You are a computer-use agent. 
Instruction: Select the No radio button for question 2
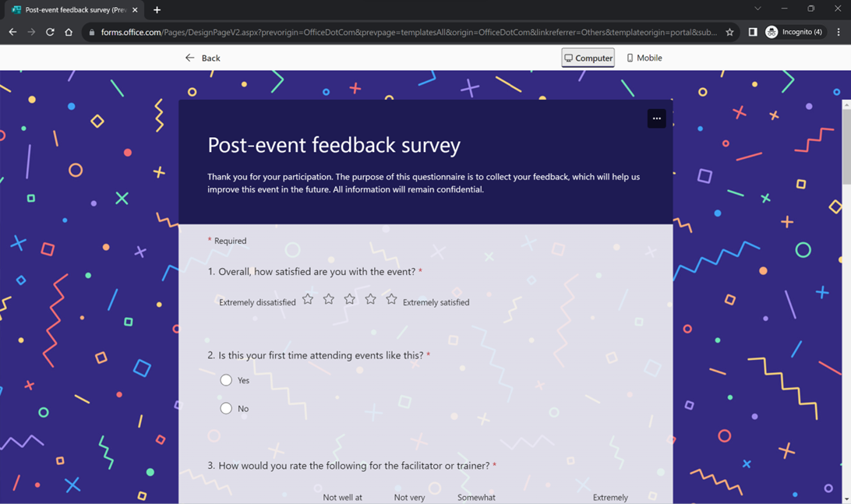click(226, 408)
